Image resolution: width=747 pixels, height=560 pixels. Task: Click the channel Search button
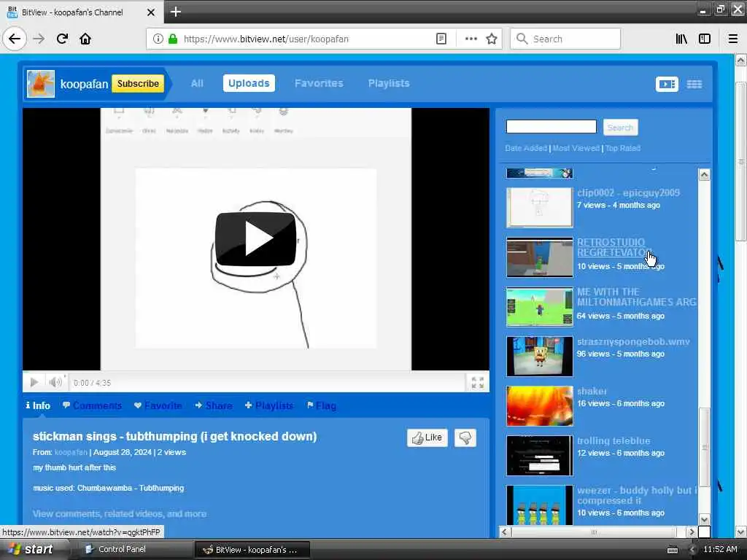(620, 127)
